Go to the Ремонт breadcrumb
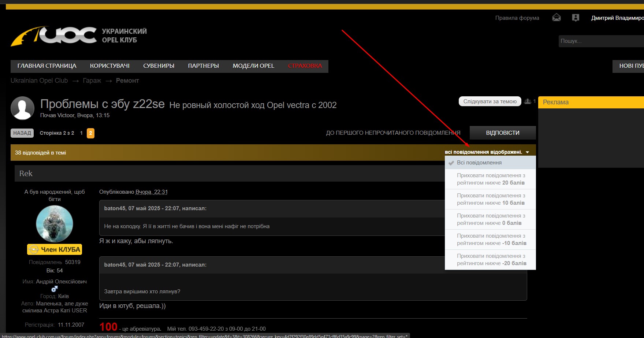Image resolution: width=644 pixels, height=338 pixels. click(x=127, y=81)
